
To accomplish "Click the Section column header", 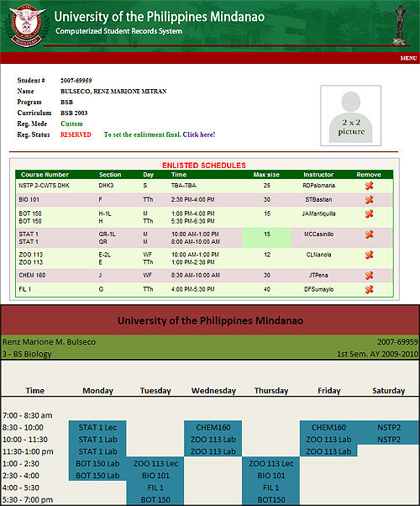I will click(110, 175).
